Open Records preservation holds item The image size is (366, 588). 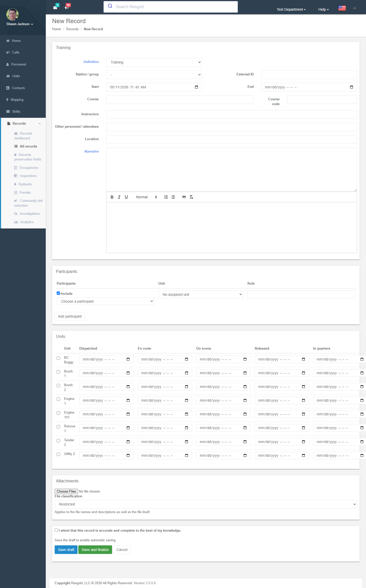28,157
